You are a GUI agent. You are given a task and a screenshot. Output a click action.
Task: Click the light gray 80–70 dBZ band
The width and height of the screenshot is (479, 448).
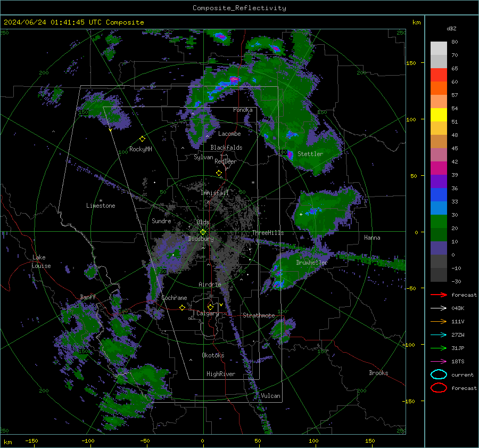[439, 48]
